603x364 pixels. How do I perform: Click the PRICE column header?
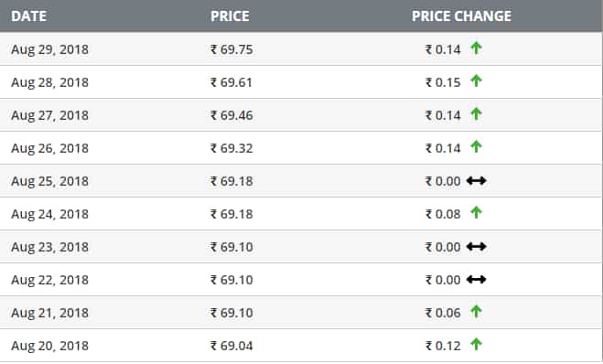click(230, 16)
